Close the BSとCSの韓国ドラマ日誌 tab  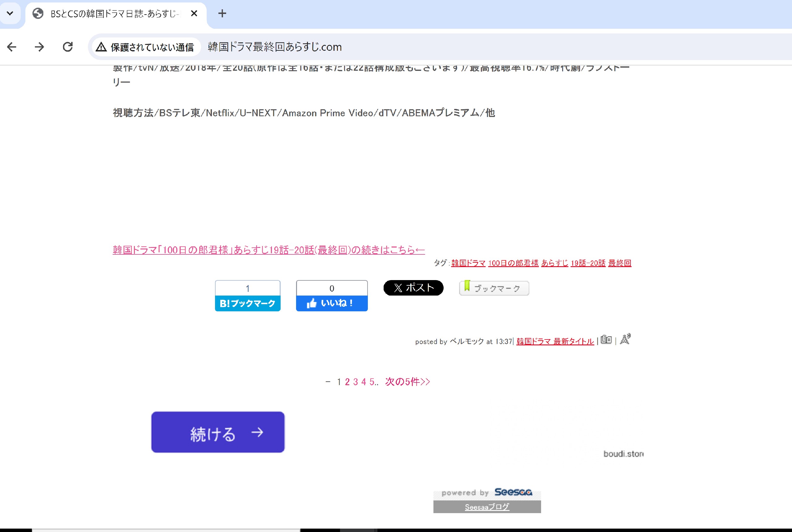pyautogui.click(x=194, y=14)
